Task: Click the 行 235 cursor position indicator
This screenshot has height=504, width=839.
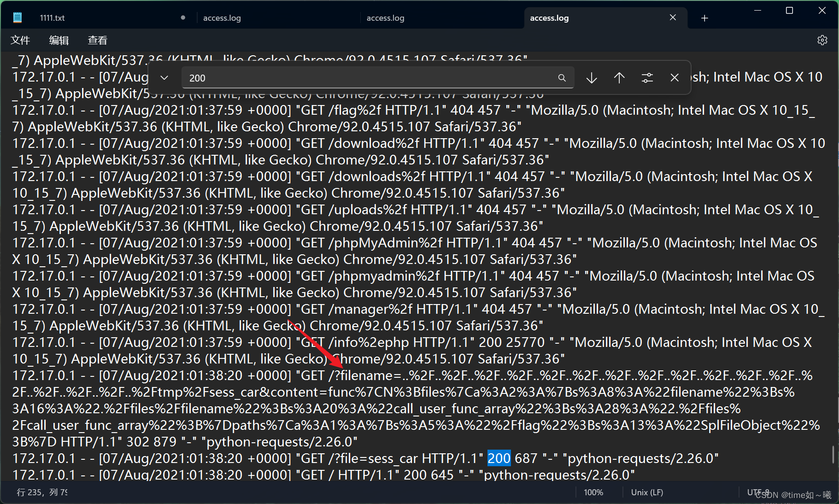Action: (42, 492)
